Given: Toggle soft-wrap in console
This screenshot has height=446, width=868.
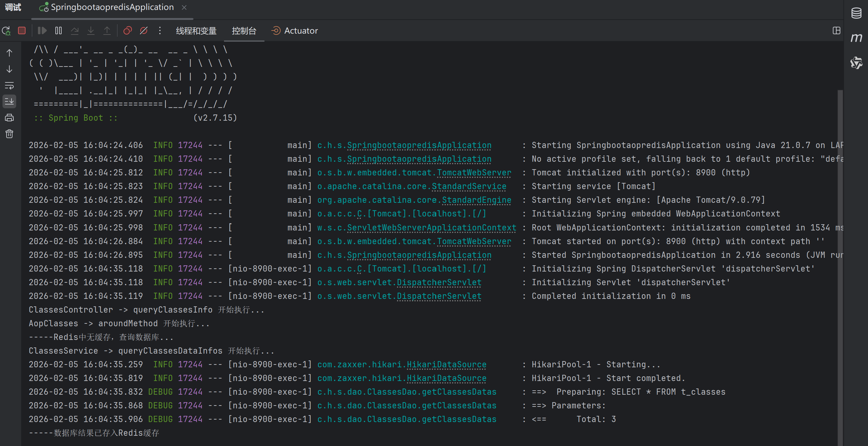Looking at the screenshot, I should [9, 86].
